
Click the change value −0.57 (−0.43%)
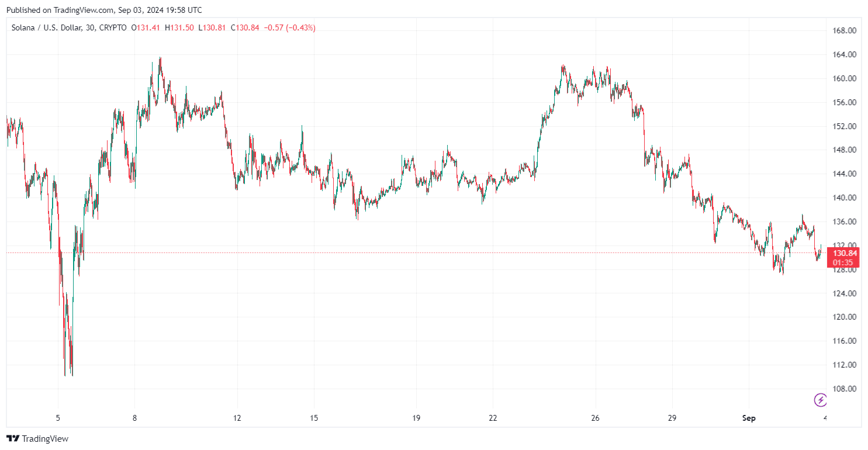289,27
